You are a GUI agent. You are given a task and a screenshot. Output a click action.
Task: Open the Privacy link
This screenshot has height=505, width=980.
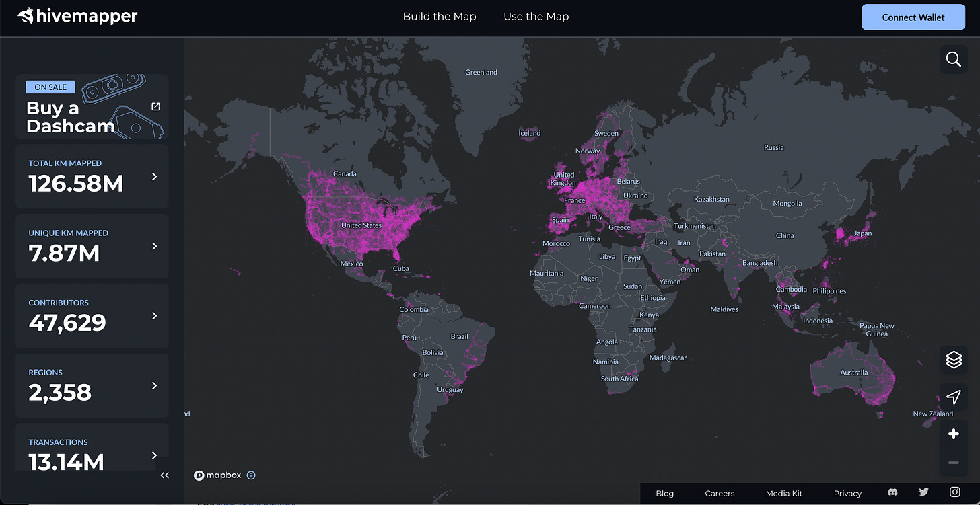(847, 493)
